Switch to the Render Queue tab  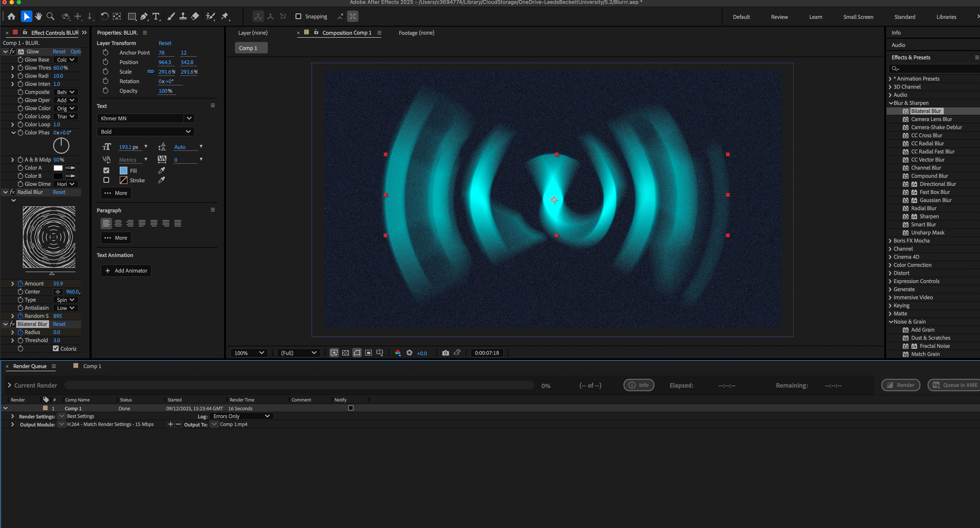(x=30, y=366)
